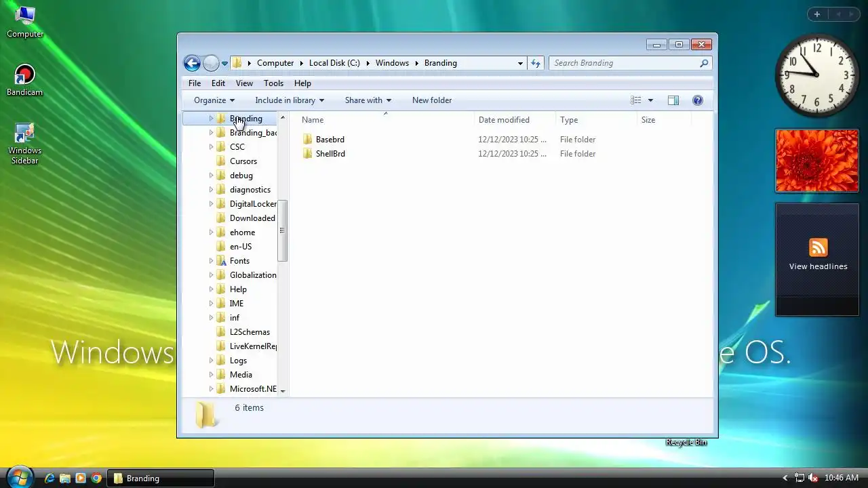Select the Media folder in tree
The width and height of the screenshot is (868, 488).
pyautogui.click(x=241, y=375)
